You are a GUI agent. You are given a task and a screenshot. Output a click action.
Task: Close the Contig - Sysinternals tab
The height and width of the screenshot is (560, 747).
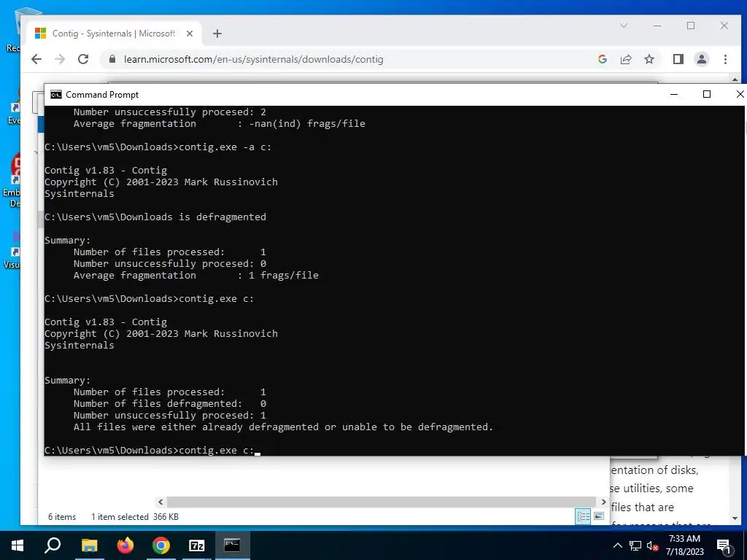click(190, 34)
